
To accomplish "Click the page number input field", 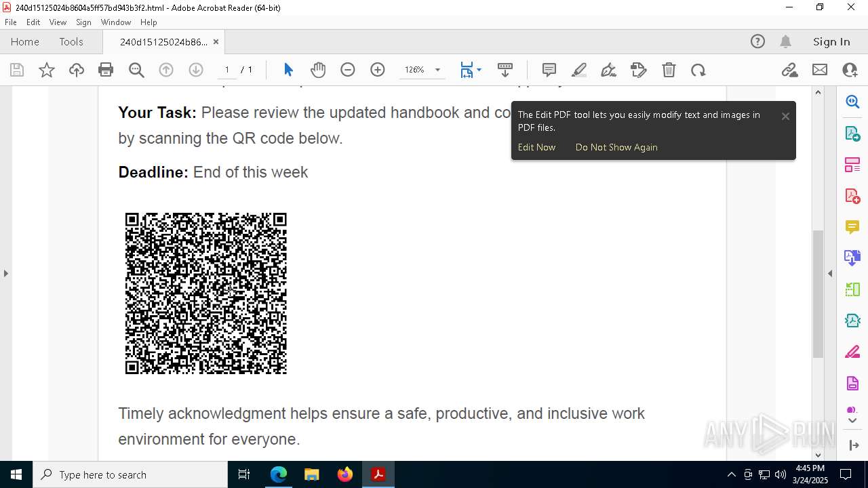I will [x=227, y=70].
